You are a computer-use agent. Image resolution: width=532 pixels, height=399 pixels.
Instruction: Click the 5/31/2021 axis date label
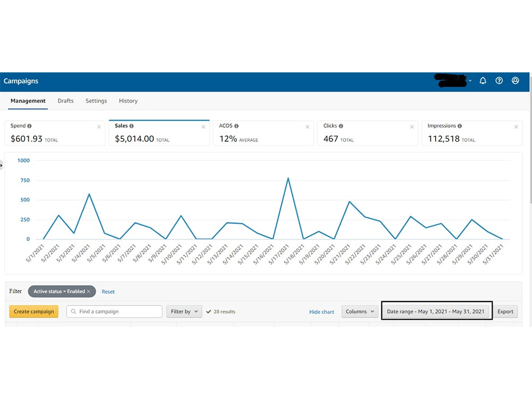pos(493,254)
